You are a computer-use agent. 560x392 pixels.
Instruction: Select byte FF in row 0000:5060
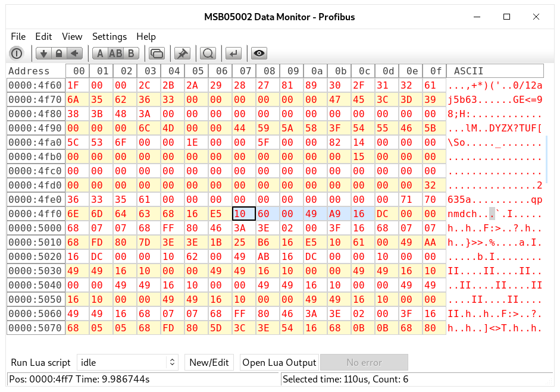(244, 314)
